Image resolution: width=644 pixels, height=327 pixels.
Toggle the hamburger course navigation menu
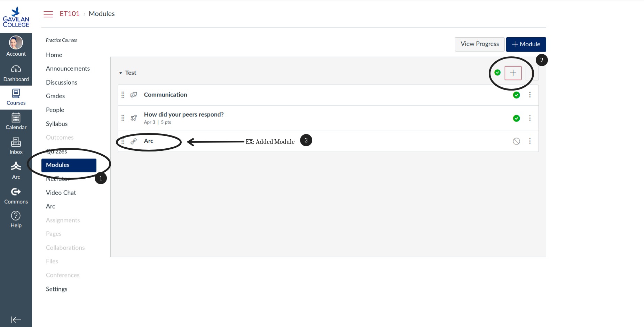(x=48, y=14)
